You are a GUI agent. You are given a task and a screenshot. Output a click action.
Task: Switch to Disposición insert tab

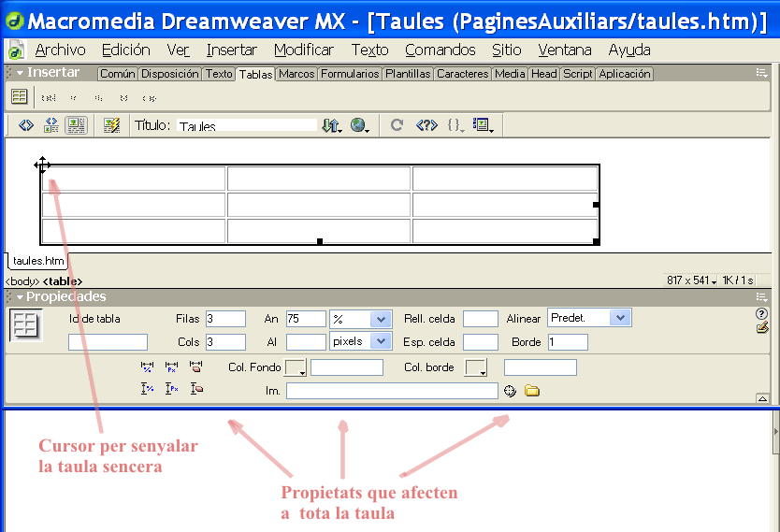point(169,74)
